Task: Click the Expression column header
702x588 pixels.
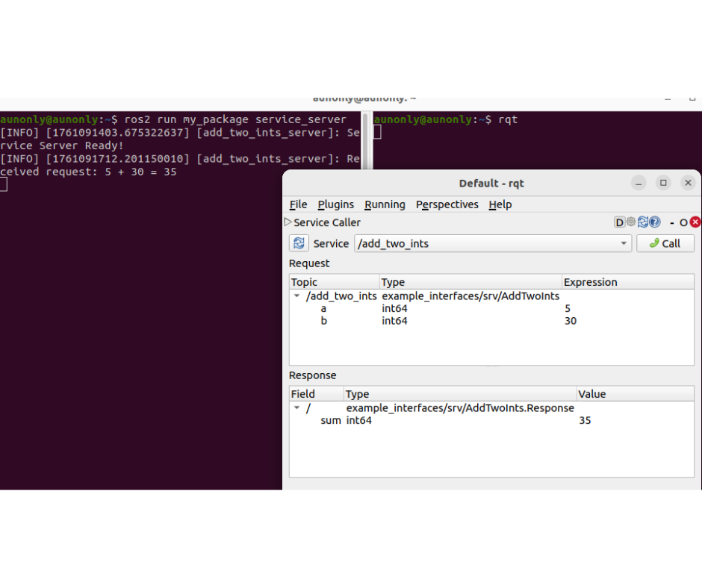Action: coord(590,282)
